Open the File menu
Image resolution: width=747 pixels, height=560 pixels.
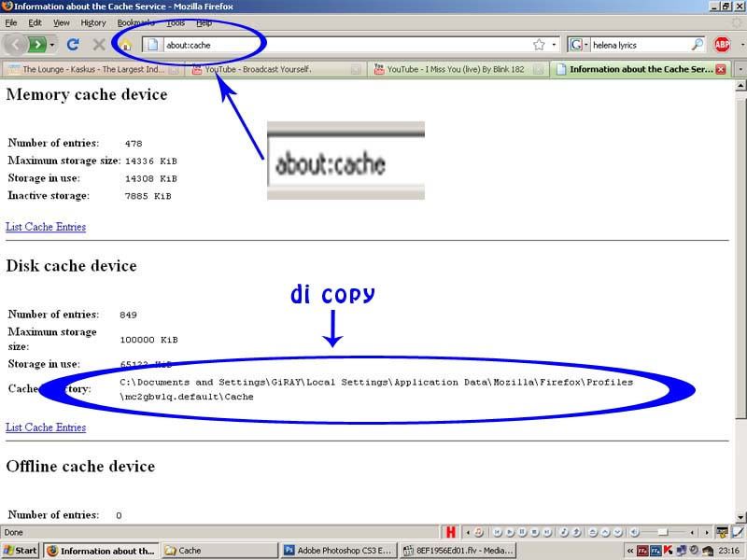click(x=10, y=22)
